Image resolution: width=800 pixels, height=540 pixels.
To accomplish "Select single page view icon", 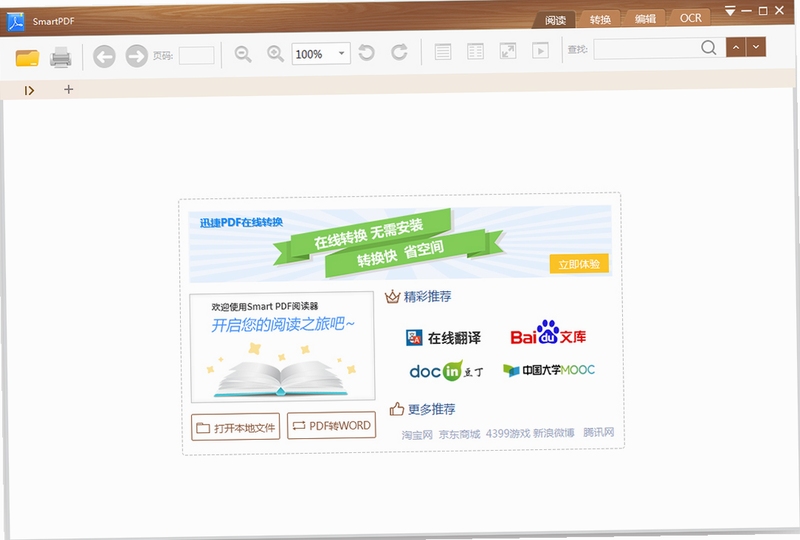I will pos(443,52).
